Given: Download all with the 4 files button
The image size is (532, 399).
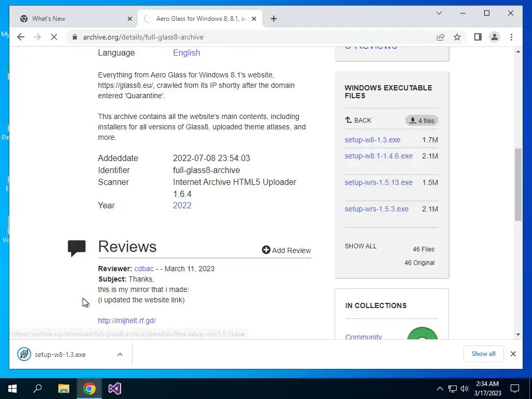Looking at the screenshot, I should pyautogui.click(x=422, y=121).
